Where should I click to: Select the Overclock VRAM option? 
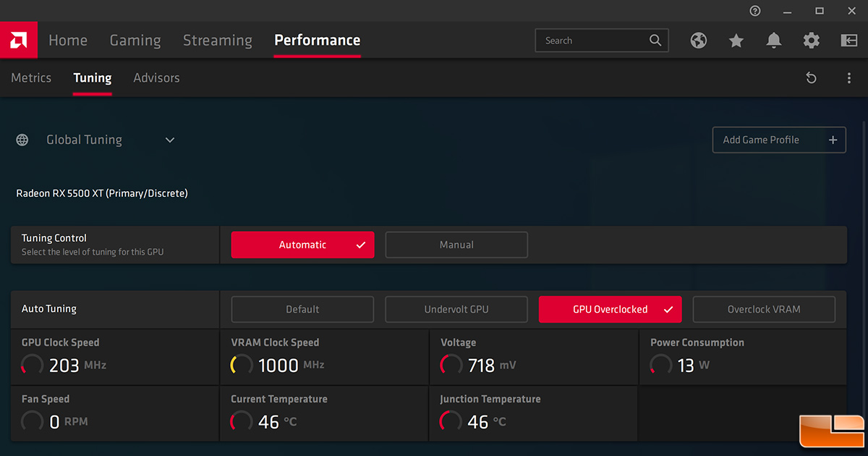(x=764, y=309)
